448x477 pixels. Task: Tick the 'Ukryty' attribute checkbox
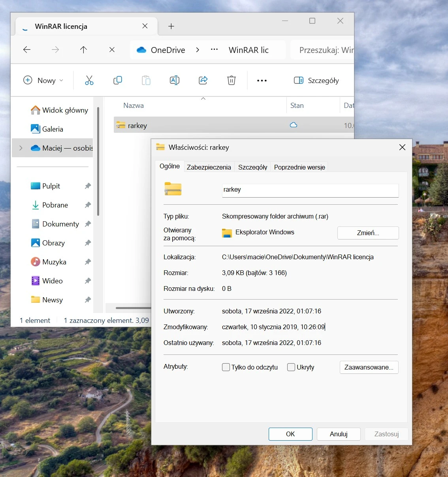point(291,367)
